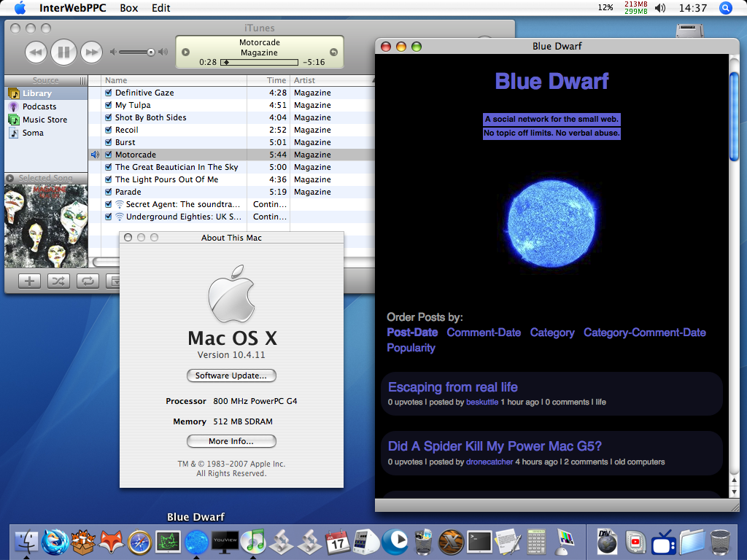
Task: Collapse the Selected Song artwork panel arrow
Action: click(x=10, y=178)
